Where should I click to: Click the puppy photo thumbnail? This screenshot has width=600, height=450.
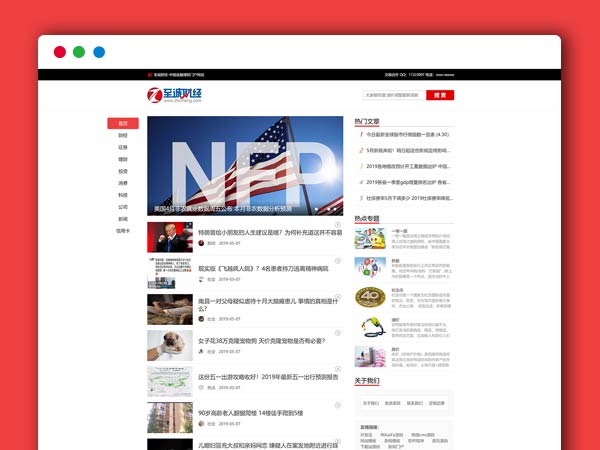coord(170,346)
